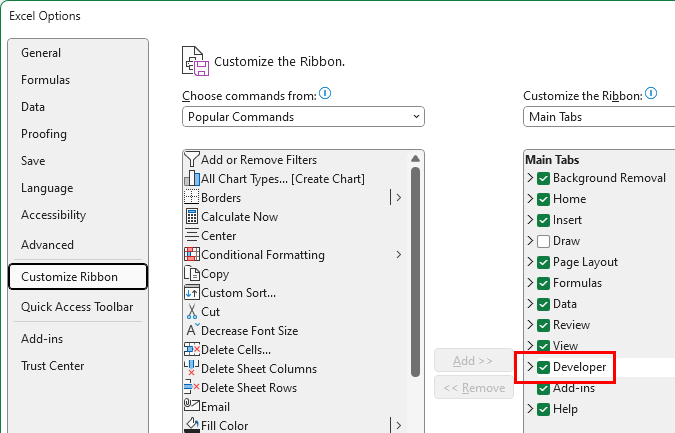Expand the Borders submenu arrow

399,198
